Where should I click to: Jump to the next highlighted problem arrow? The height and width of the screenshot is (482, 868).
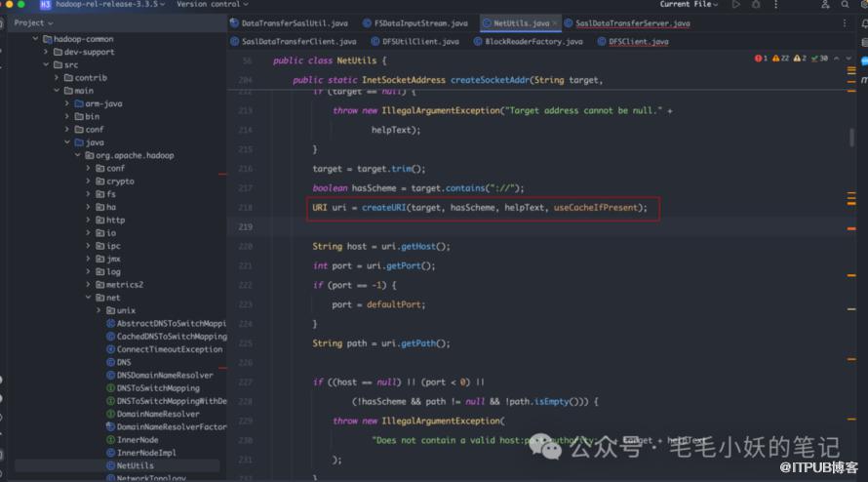849,59
